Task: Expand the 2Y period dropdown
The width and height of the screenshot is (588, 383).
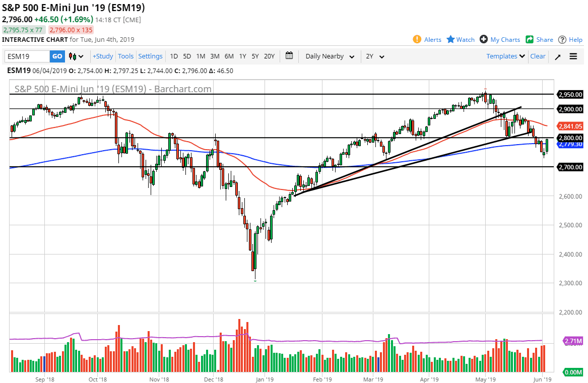Action: coord(375,56)
